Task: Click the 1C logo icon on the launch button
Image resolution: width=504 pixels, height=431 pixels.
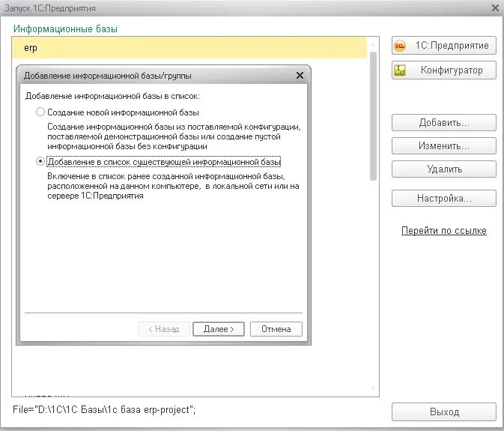Action: [x=400, y=46]
